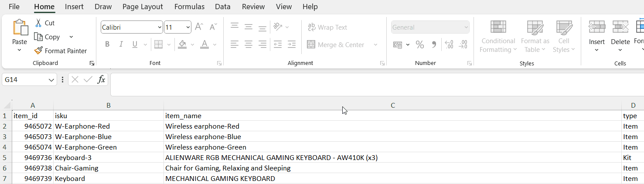Image resolution: width=644 pixels, height=184 pixels.
Task: Click the Fill Color bucket swatch
Action: [182, 44]
